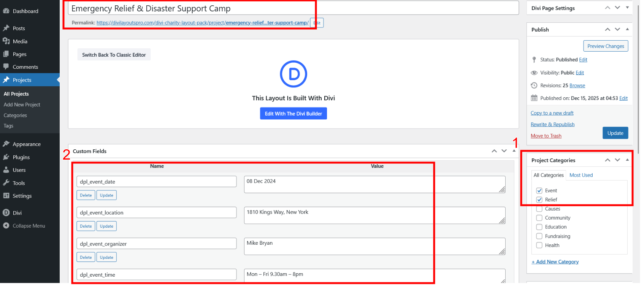Image resolution: width=644 pixels, height=285 pixels.
Task: Check the Fundraising category
Action: click(x=539, y=236)
